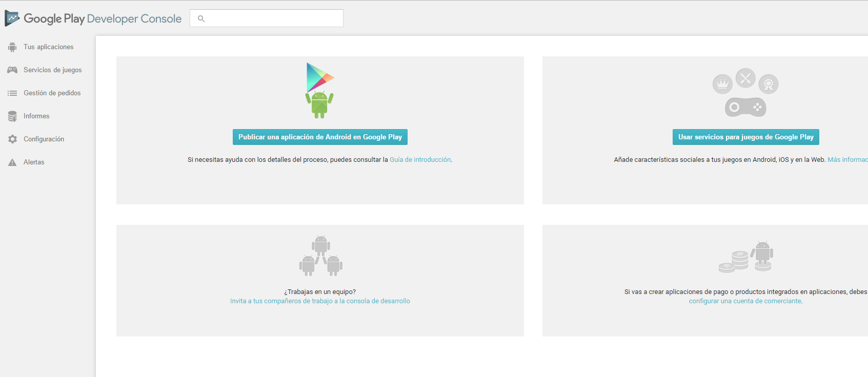Click configurar una cuenta de comerciante link
The height and width of the screenshot is (377, 868).
(745, 301)
